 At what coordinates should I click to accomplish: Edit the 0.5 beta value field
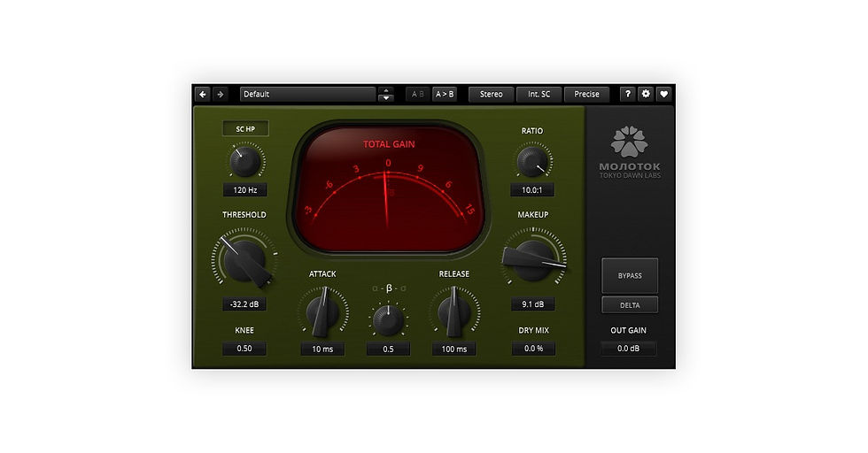pyautogui.click(x=388, y=349)
